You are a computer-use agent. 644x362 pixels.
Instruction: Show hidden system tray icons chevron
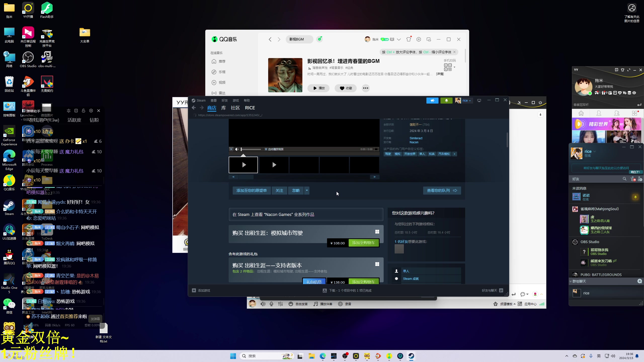pyautogui.click(x=567, y=356)
